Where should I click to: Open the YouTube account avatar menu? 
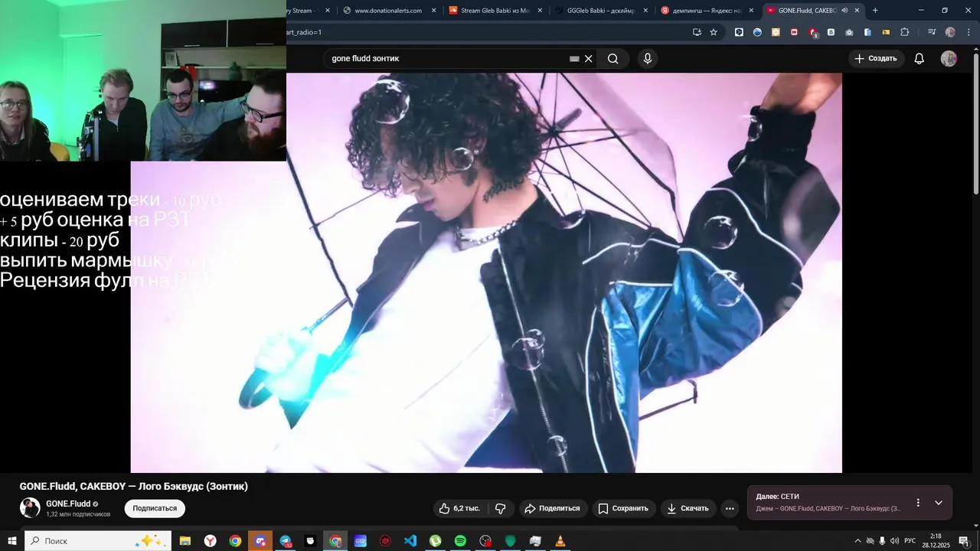tap(949, 59)
